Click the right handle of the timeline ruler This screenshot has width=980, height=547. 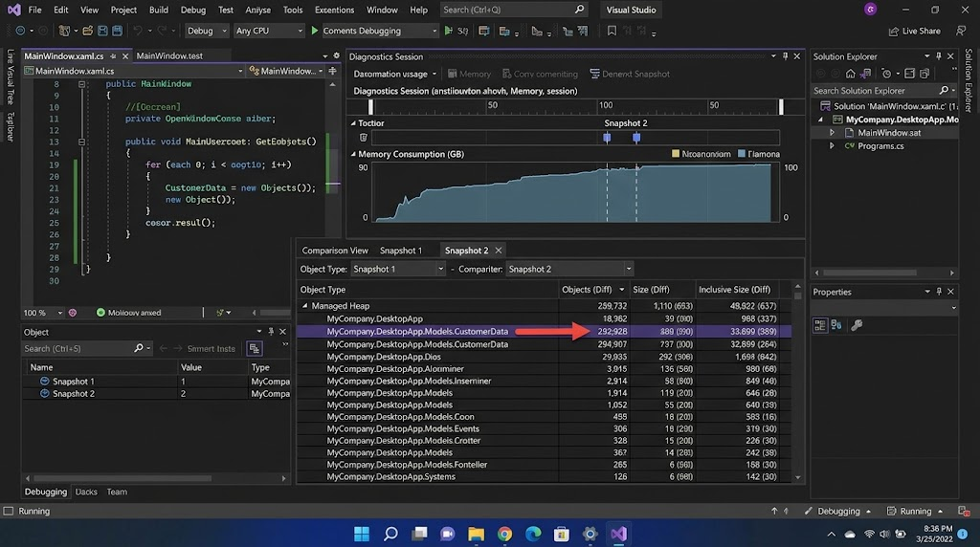pyautogui.click(x=781, y=107)
